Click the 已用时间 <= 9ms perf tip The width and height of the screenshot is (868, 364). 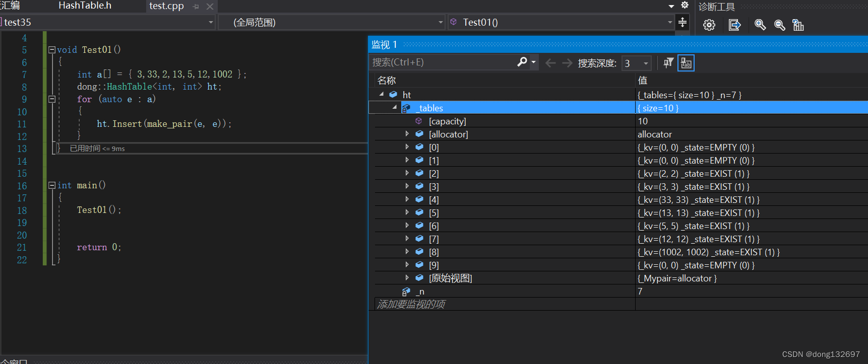(97, 149)
